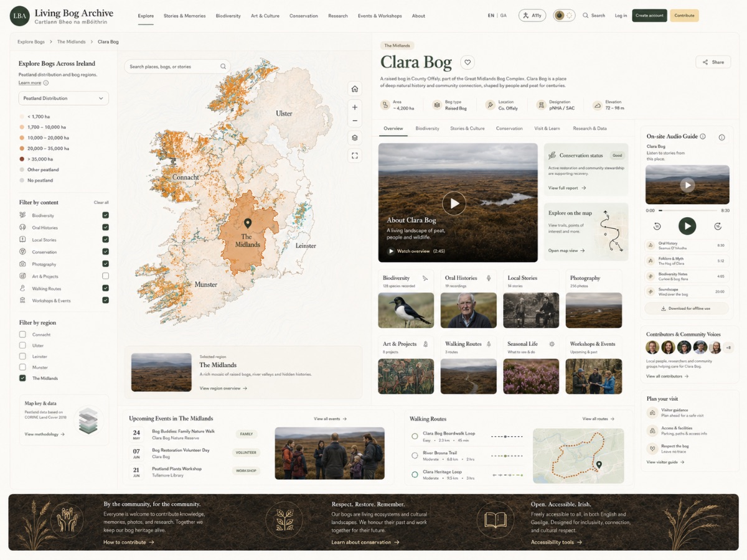747x560 pixels.
Task: Click The Midlands breadcrumb
Action: pyautogui.click(x=71, y=42)
